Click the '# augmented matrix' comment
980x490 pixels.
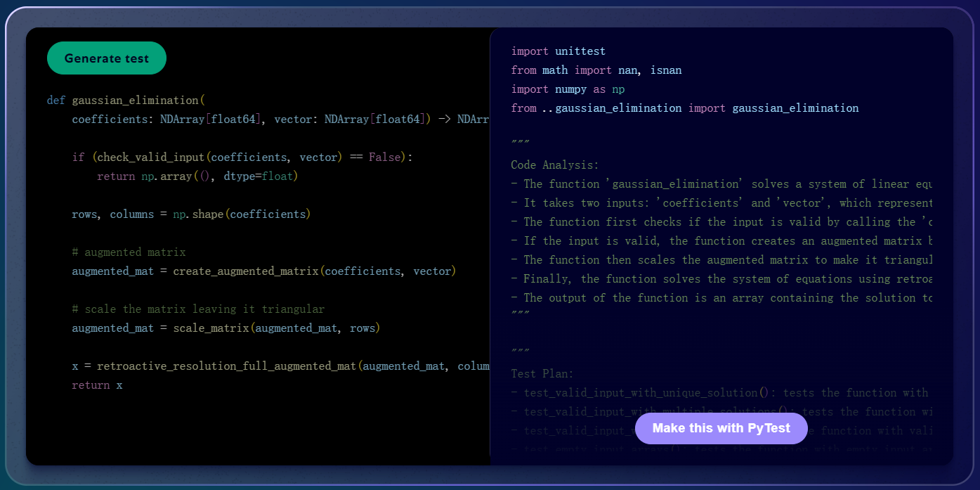coord(129,252)
